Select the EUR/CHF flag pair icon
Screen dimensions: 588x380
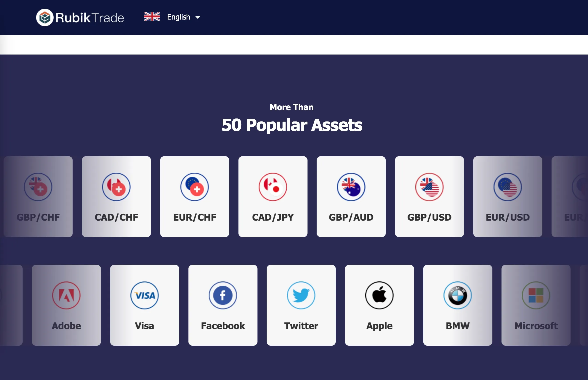tap(195, 187)
